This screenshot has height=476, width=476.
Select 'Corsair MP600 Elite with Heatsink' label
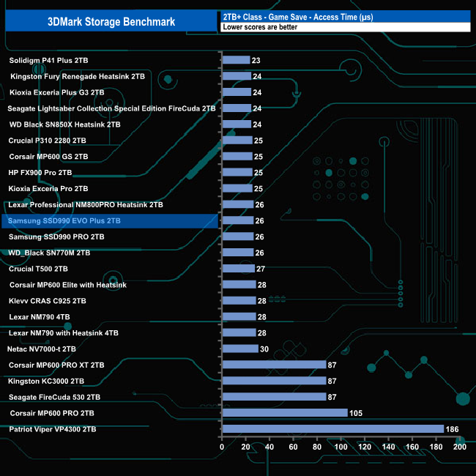[68, 285]
